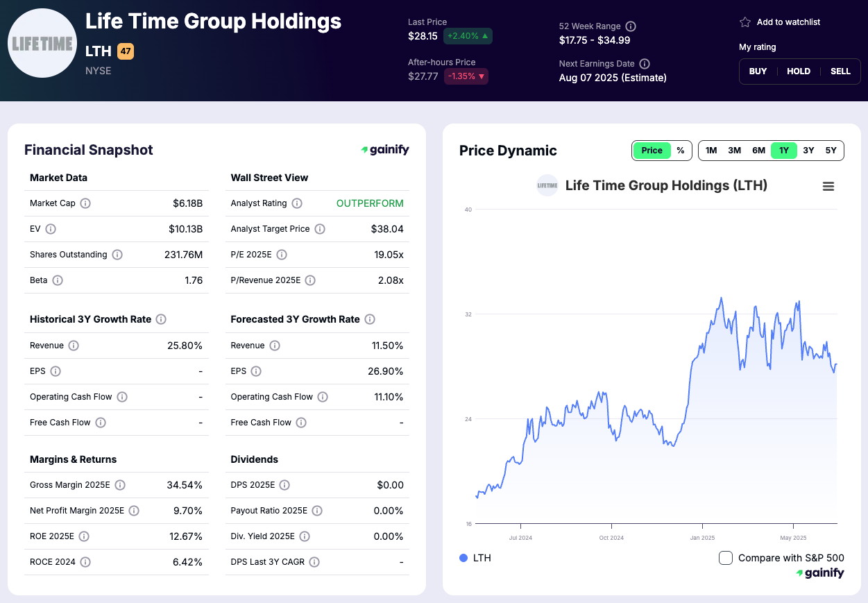Click info icon next to P/Revenue 2025E
868x603 pixels.
pyautogui.click(x=310, y=280)
